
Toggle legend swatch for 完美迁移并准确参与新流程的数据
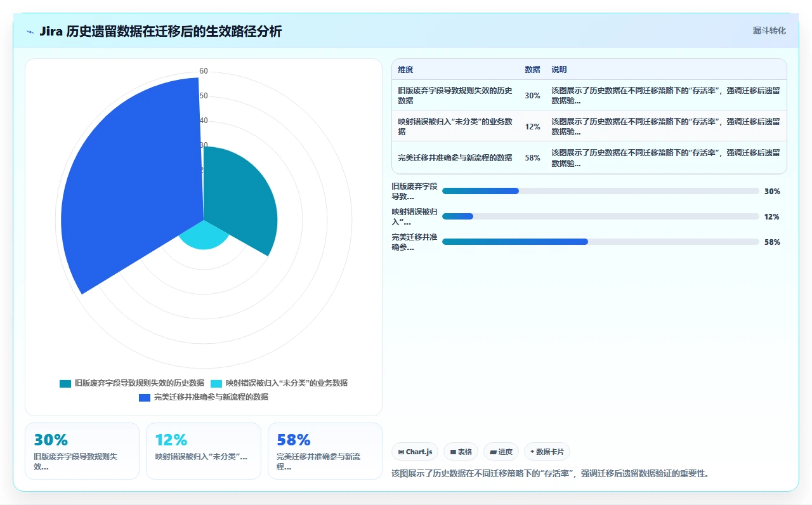coord(145,397)
